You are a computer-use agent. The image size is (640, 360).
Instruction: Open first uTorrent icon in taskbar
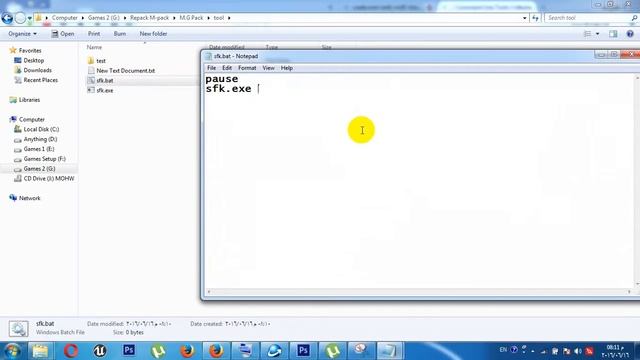click(158, 351)
